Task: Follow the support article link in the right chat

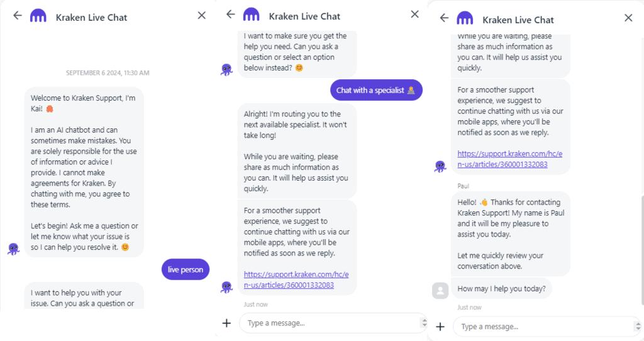Action: [x=509, y=159]
